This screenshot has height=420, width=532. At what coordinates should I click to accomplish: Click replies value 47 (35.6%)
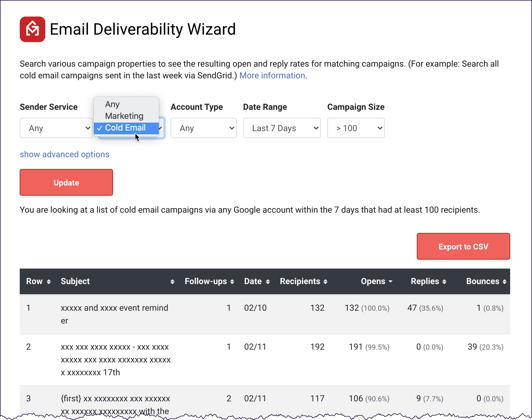pos(425,308)
